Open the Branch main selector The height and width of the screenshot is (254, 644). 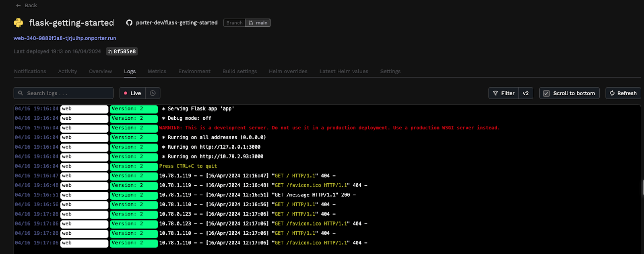[x=247, y=23]
